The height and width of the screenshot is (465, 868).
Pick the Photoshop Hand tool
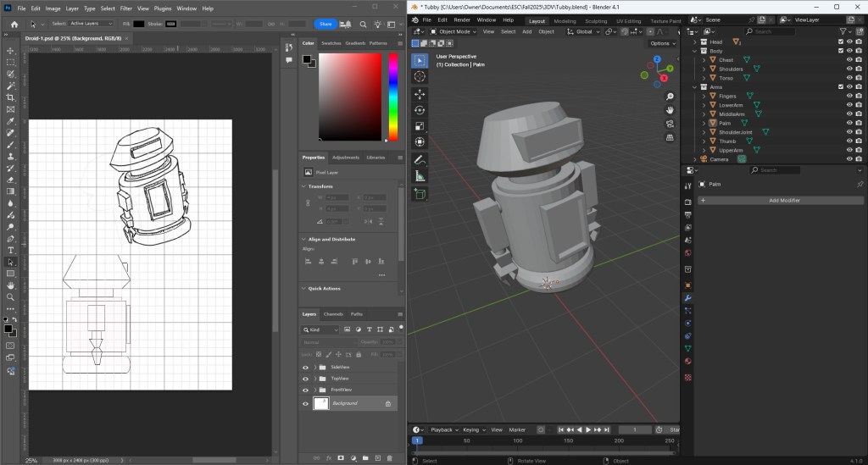pos(10,285)
